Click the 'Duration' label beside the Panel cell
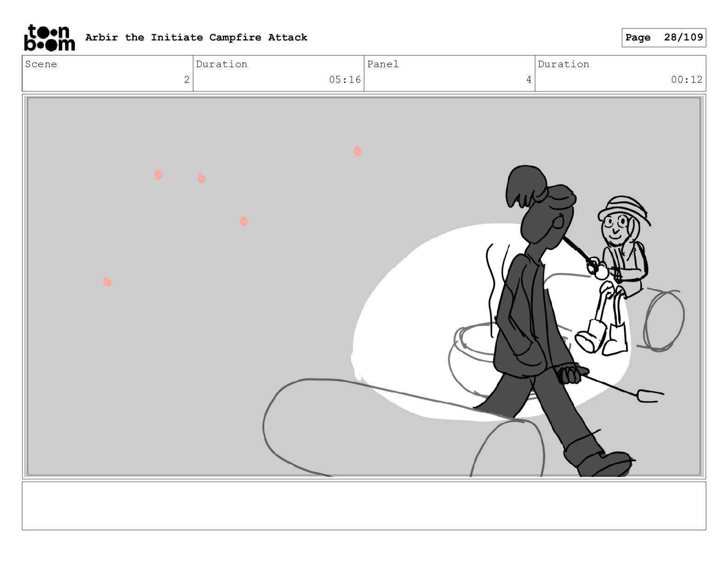The width and height of the screenshot is (728, 563). pos(563,64)
